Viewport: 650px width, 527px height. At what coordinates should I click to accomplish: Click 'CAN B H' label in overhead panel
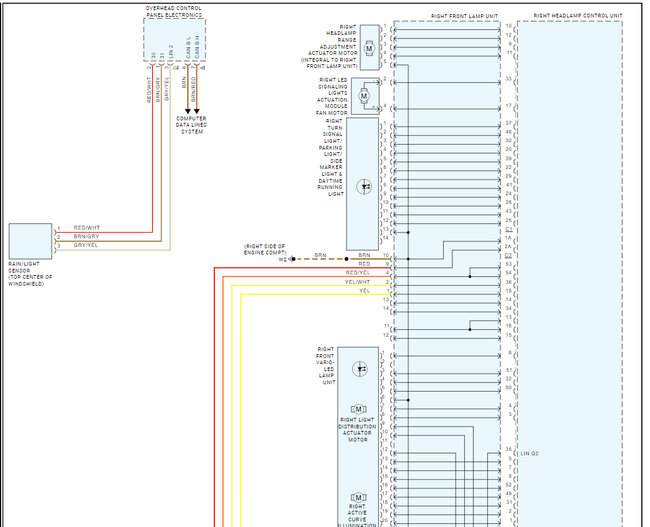coord(197,48)
